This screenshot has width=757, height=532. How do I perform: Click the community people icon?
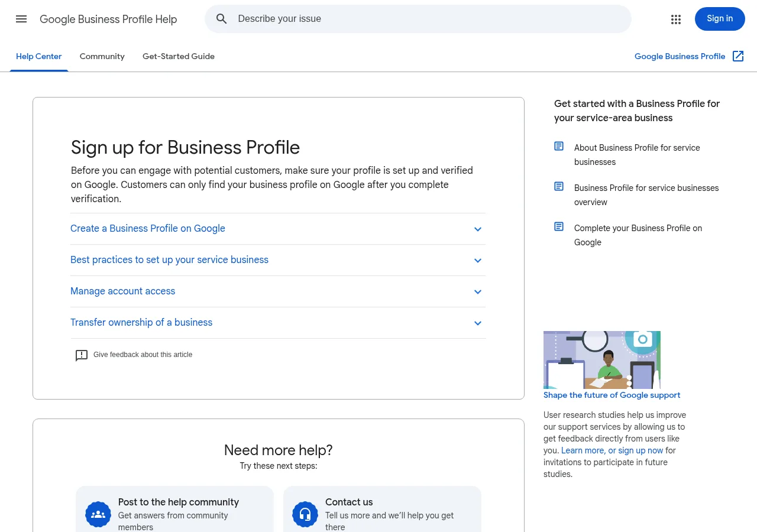98,514
